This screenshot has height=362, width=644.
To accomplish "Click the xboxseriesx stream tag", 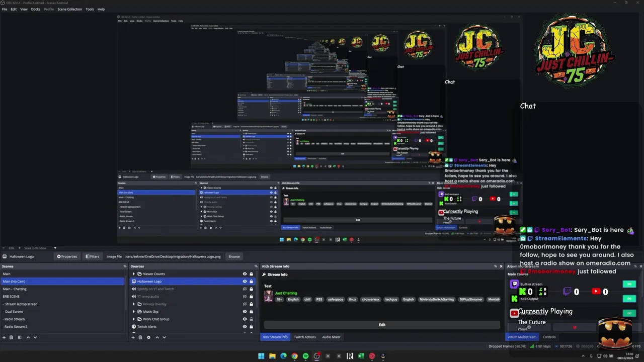I will [372, 299].
